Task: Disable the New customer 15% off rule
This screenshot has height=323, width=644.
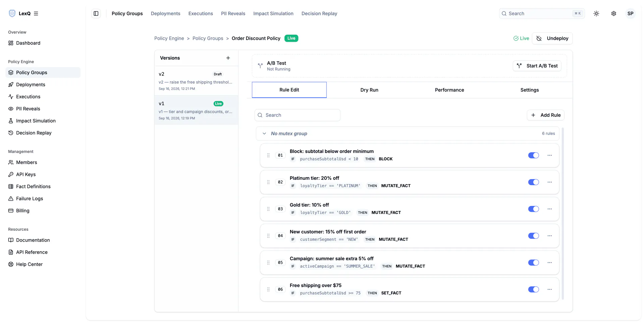Action: (x=533, y=236)
